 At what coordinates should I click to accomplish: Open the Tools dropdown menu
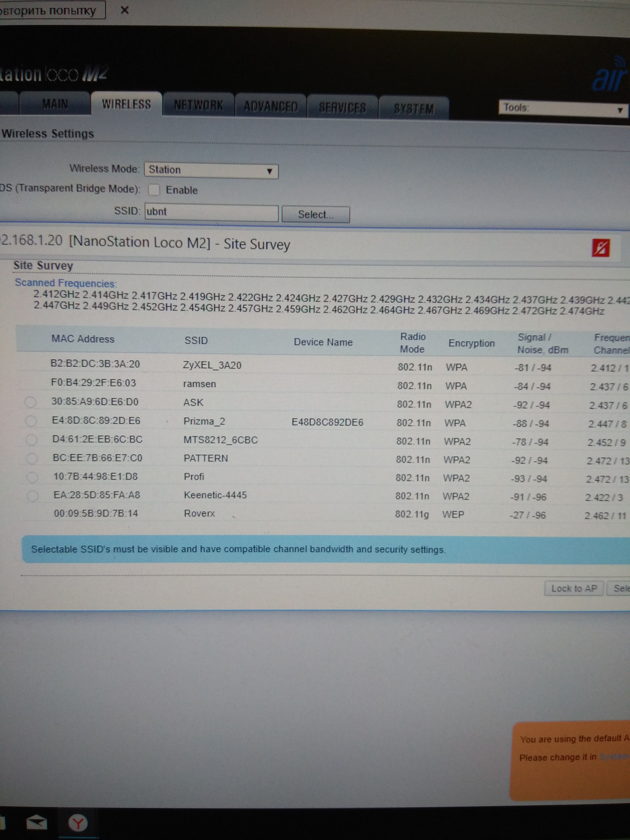click(x=564, y=109)
